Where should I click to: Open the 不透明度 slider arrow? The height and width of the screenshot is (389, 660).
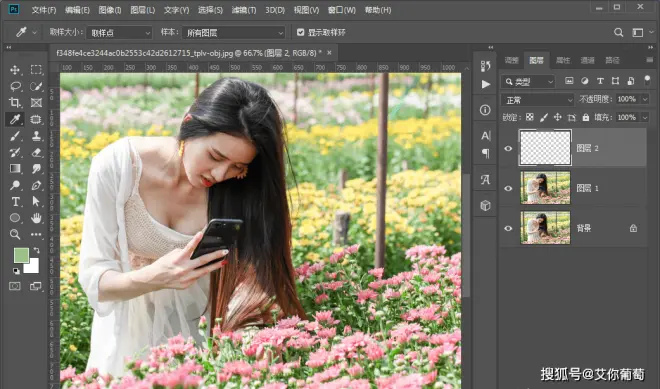(645, 99)
